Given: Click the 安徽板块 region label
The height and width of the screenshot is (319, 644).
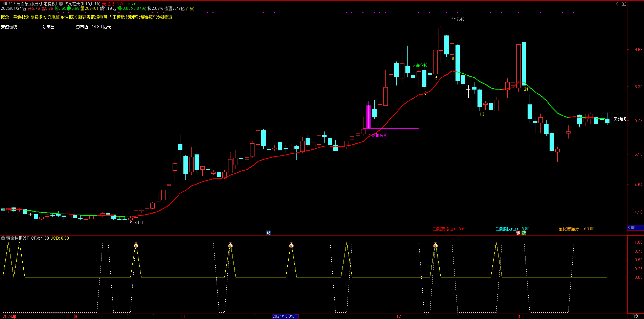Looking at the screenshot, I should click(9, 27).
